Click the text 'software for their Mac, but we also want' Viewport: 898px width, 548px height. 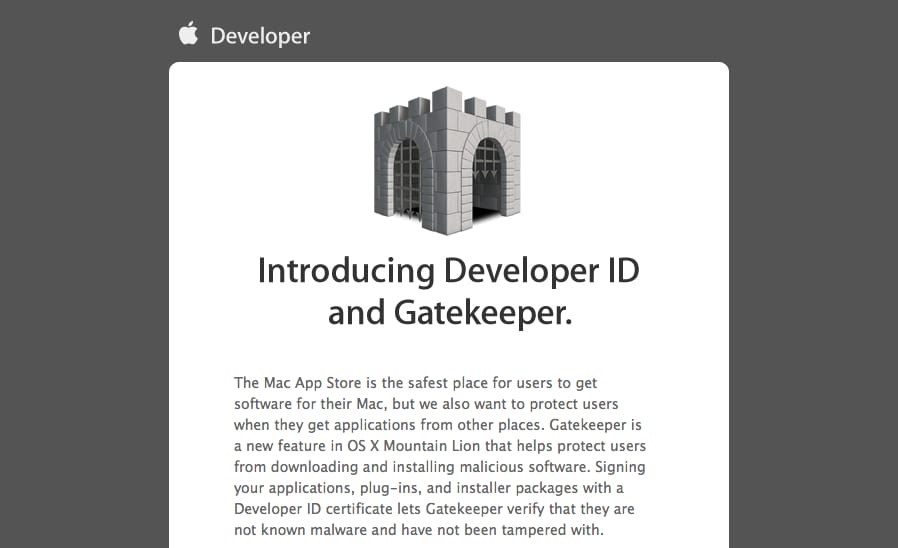coord(371,404)
